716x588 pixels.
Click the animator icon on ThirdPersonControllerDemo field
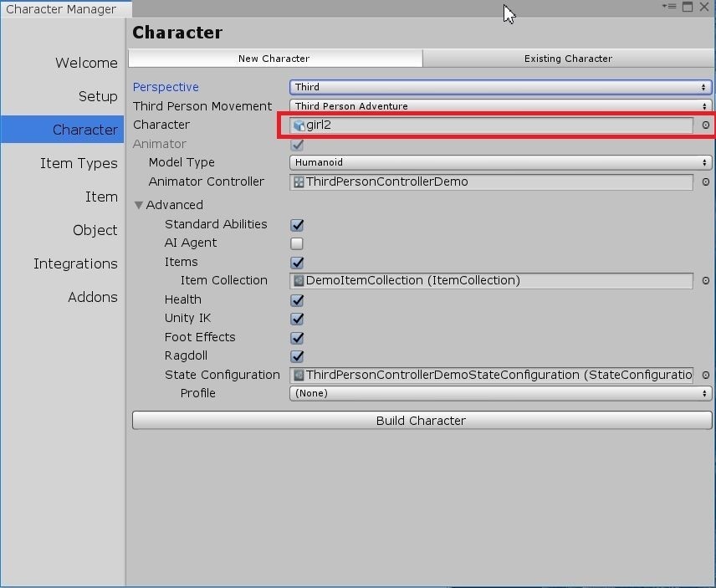pos(299,182)
